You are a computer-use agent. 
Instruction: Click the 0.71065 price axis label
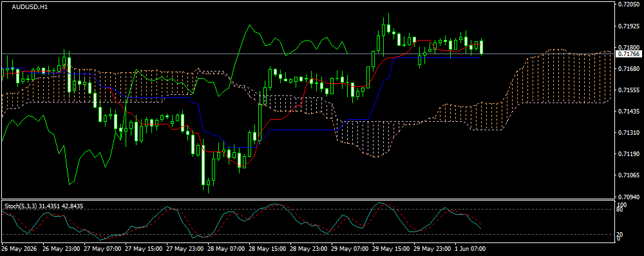point(629,175)
